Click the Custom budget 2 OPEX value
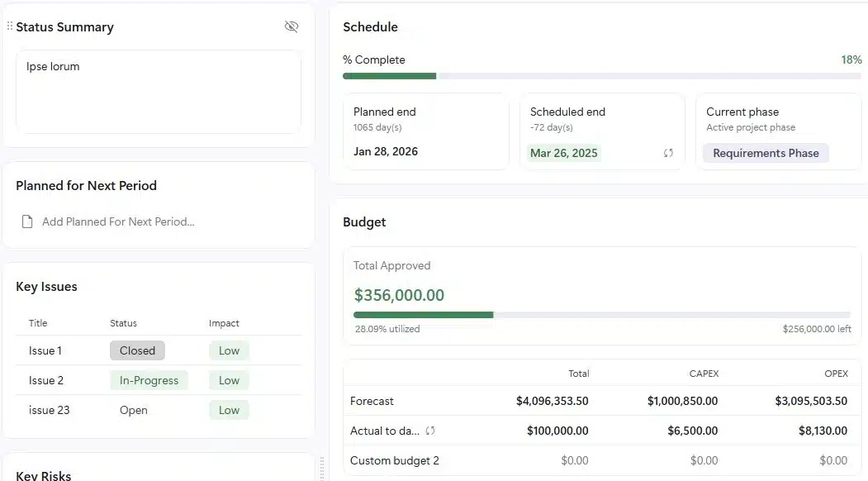 (833, 460)
